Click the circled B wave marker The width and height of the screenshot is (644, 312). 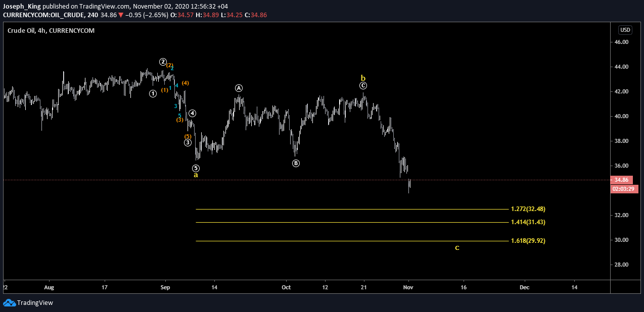[x=296, y=163]
